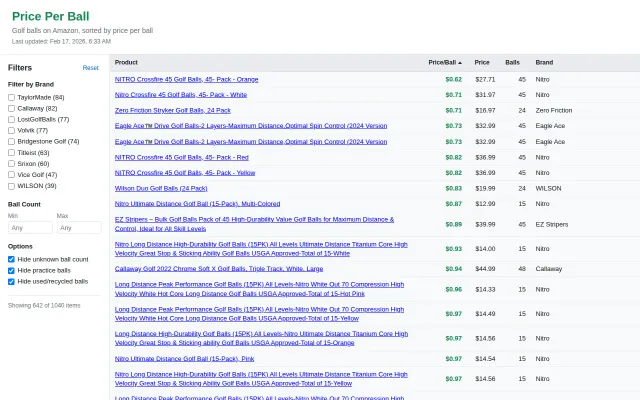Open Nitro Ultimate Distance Multi-Colored link
Screen dimensions: 640x400
click(x=198, y=204)
